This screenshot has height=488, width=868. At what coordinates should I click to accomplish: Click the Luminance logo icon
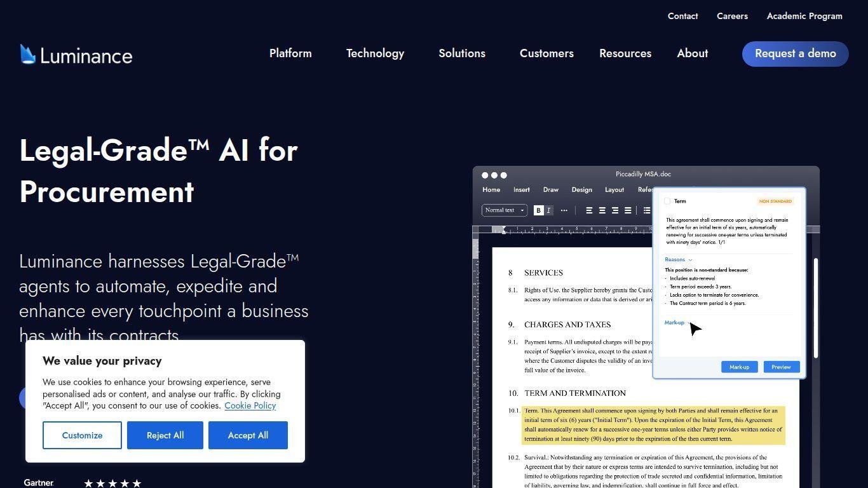coord(27,55)
